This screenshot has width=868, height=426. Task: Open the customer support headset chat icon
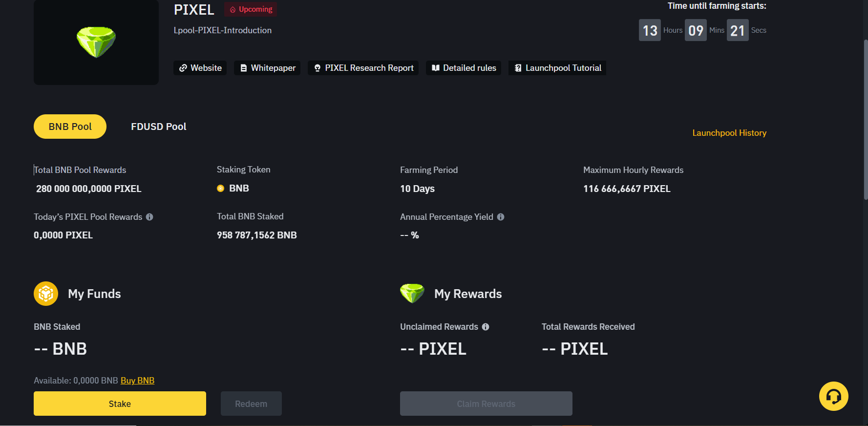[833, 396]
